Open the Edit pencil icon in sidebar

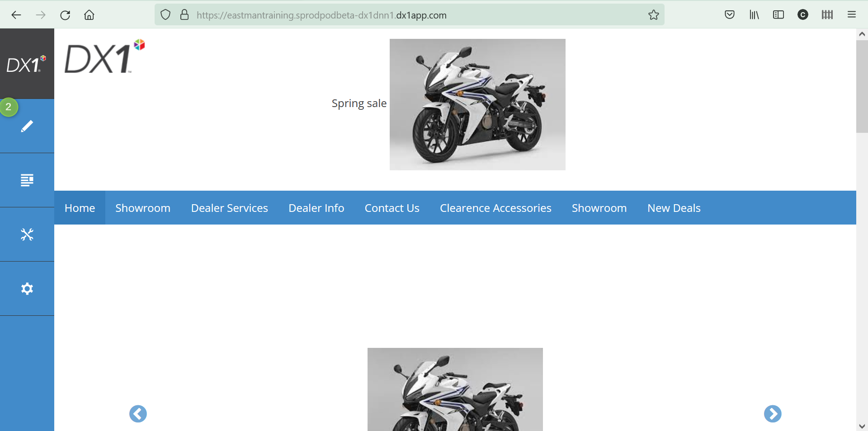point(27,126)
